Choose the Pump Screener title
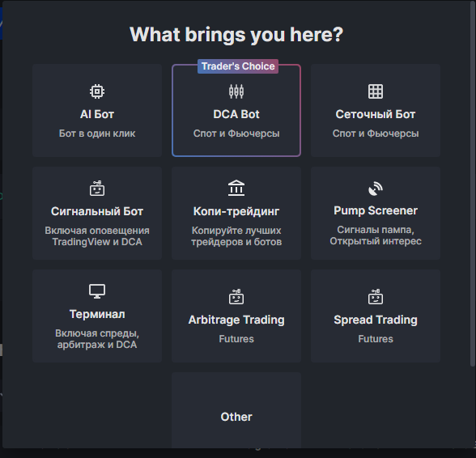 click(376, 210)
